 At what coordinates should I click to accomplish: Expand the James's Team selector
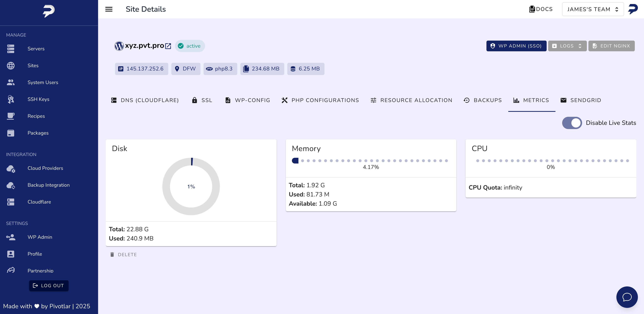tap(592, 9)
